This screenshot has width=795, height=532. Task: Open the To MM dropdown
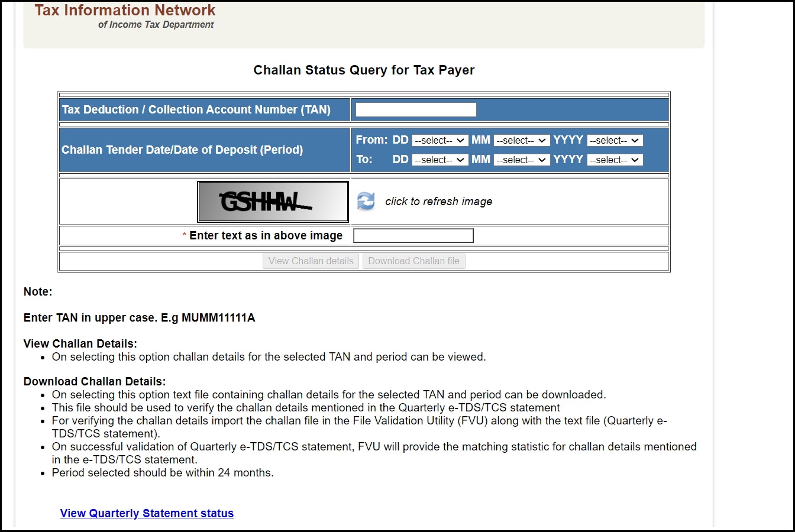(521, 160)
